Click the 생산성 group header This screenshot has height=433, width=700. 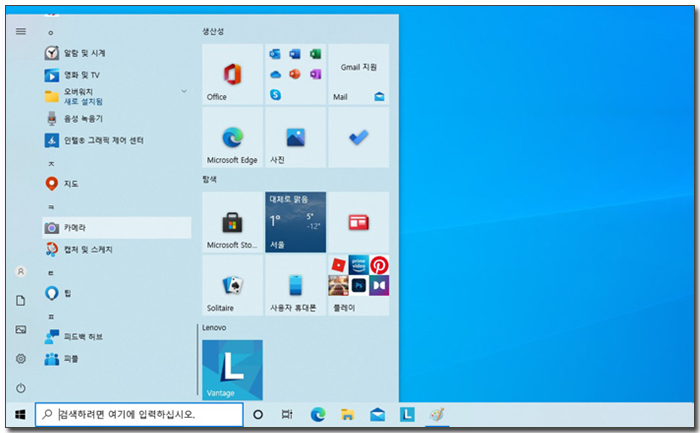(x=213, y=31)
